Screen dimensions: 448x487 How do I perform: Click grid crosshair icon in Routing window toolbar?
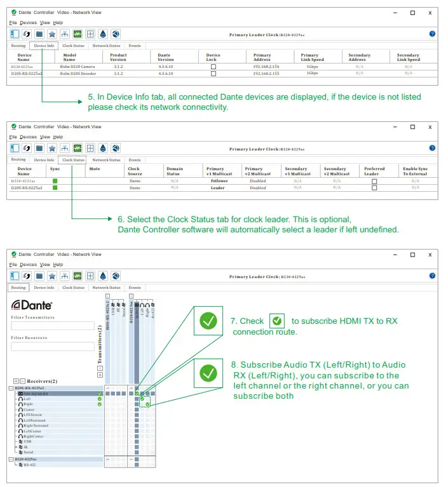click(x=90, y=276)
